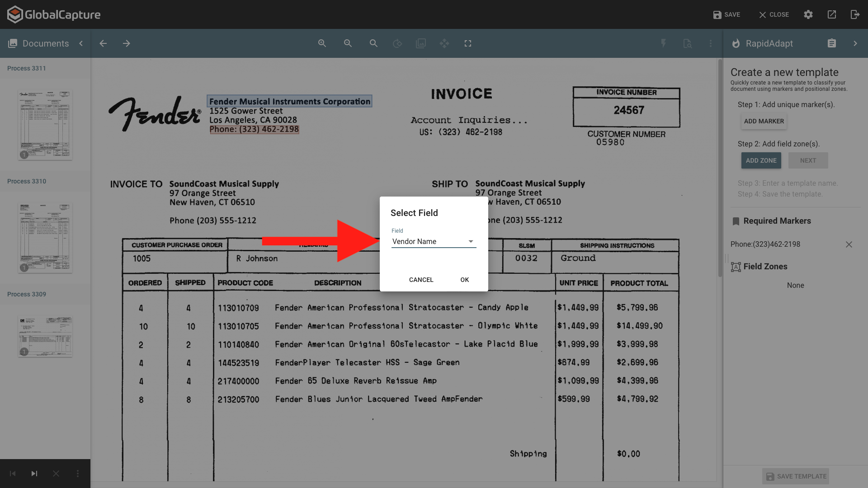Click the ADD ZONE button

761,160
